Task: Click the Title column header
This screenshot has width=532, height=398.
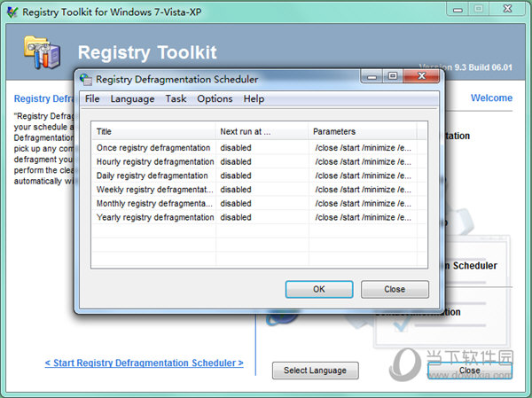Action: click(x=153, y=131)
